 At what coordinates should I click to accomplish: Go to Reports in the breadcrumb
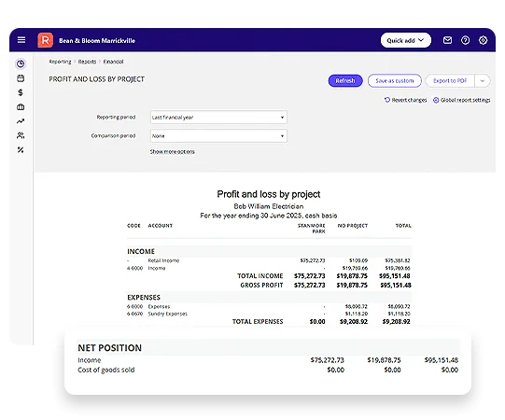(87, 62)
